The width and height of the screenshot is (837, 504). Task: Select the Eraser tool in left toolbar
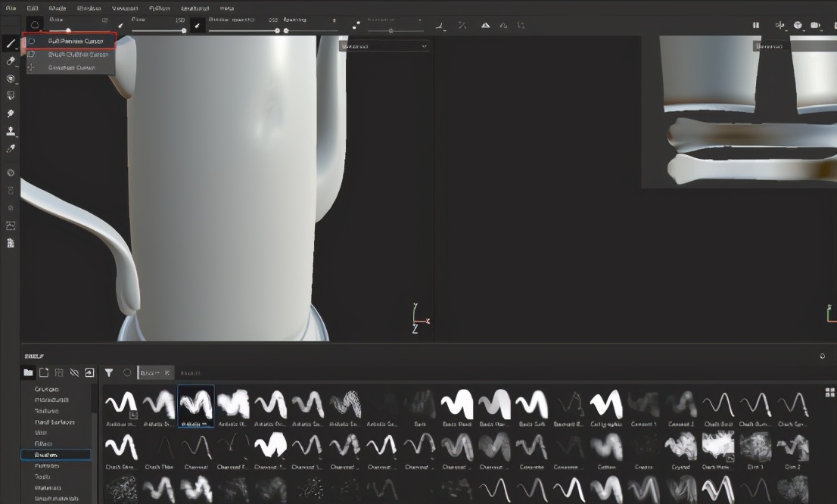coord(10,61)
